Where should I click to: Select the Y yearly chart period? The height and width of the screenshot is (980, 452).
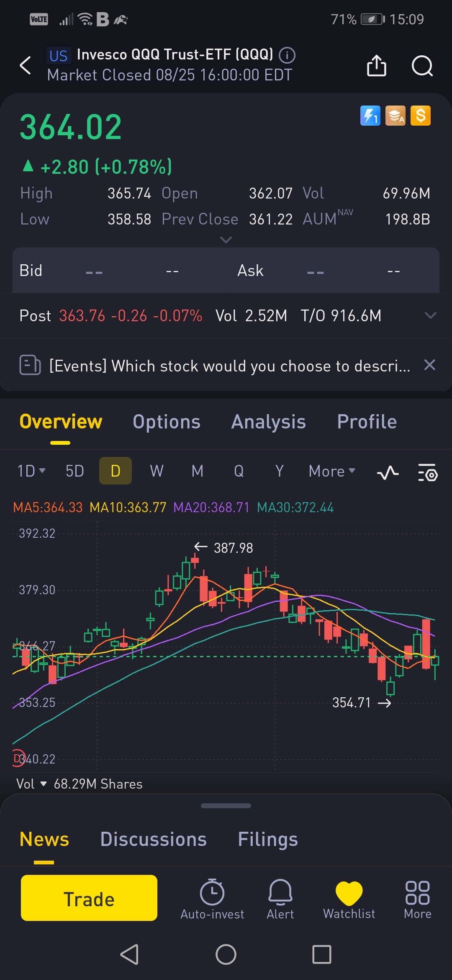click(279, 471)
